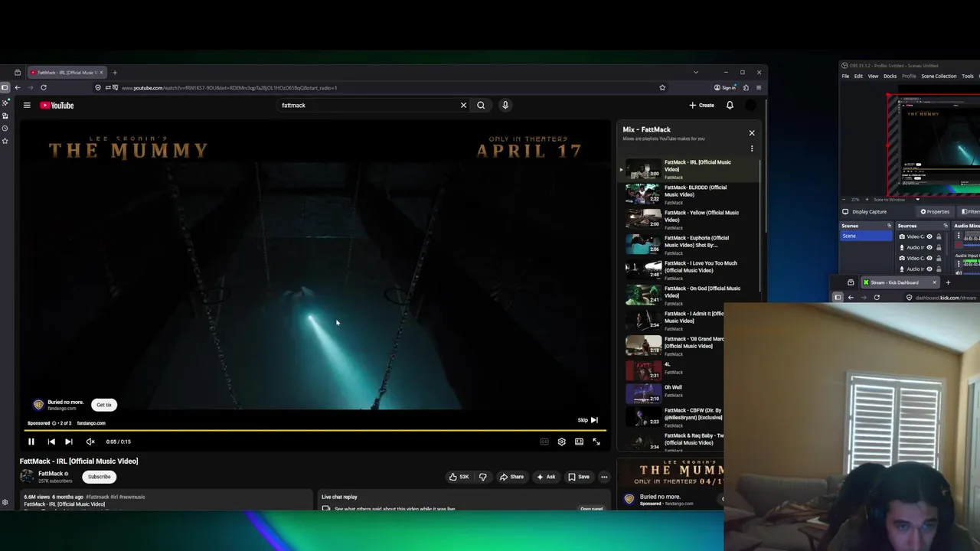Start voice search with the microphone icon
Viewport: 980px width, 551px height.
pyautogui.click(x=505, y=106)
